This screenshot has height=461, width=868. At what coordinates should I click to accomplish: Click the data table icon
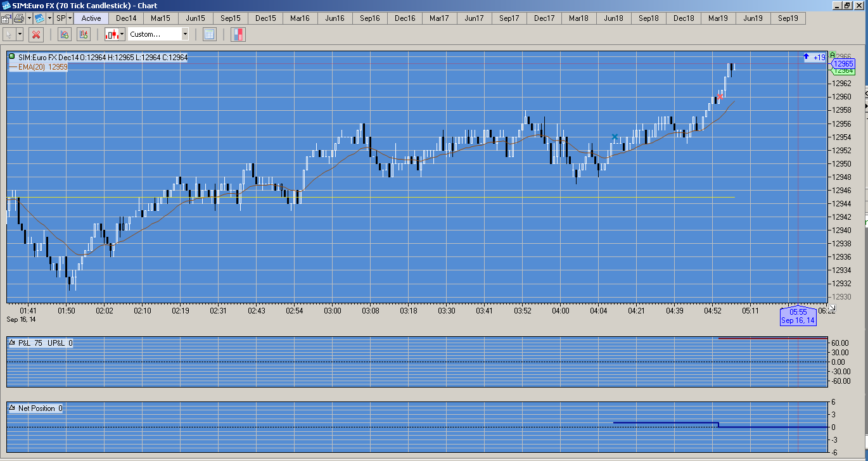(209, 34)
